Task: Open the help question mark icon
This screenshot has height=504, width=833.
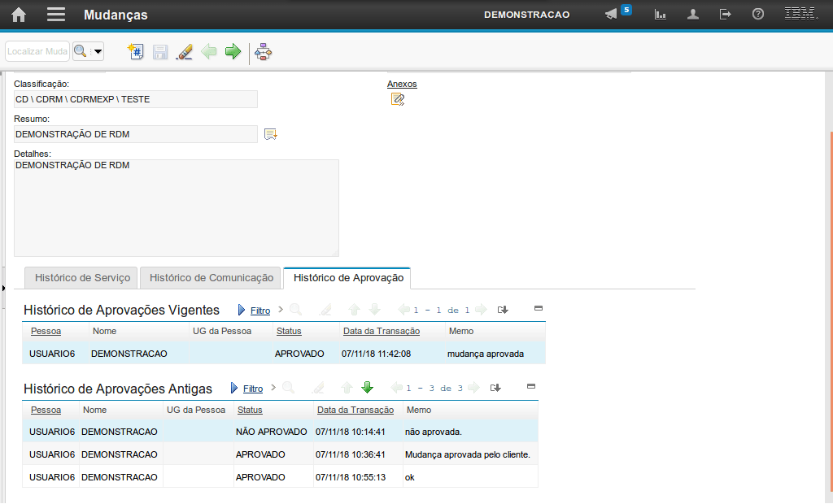Action: click(x=758, y=15)
